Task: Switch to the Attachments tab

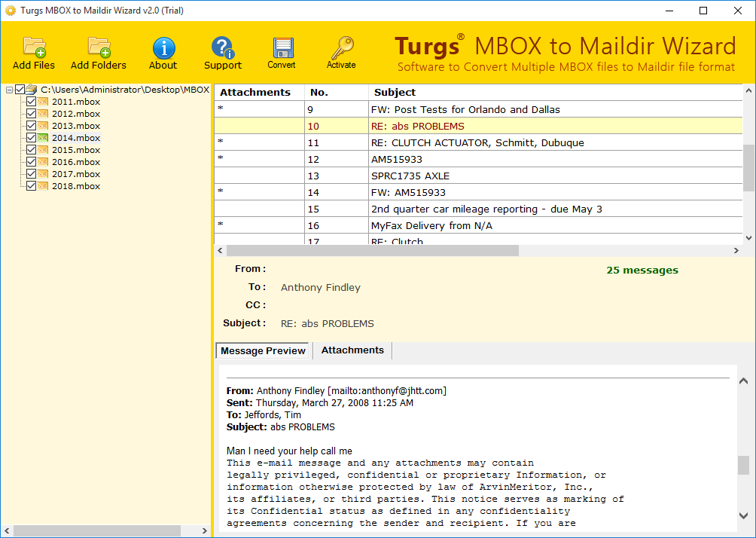Action: click(352, 350)
